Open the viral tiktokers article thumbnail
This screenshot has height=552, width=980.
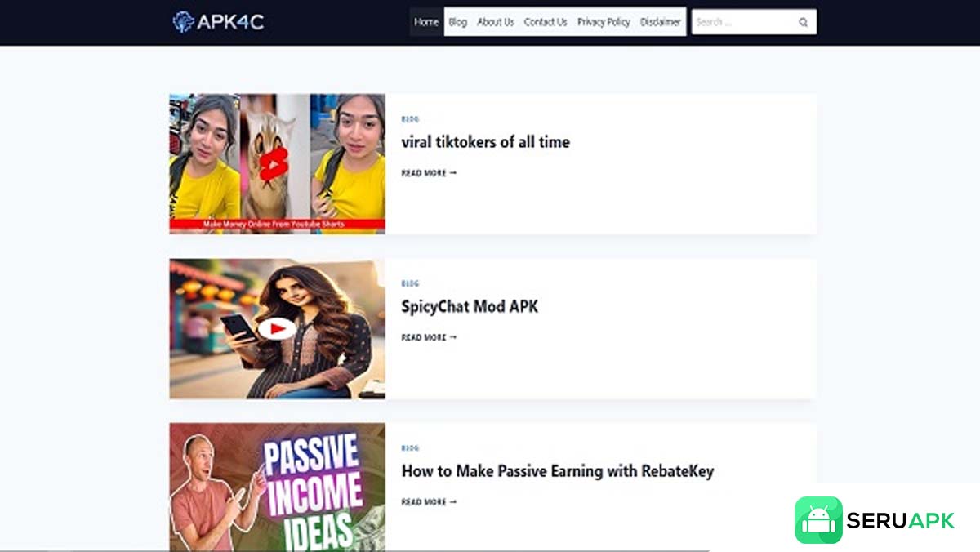277,163
